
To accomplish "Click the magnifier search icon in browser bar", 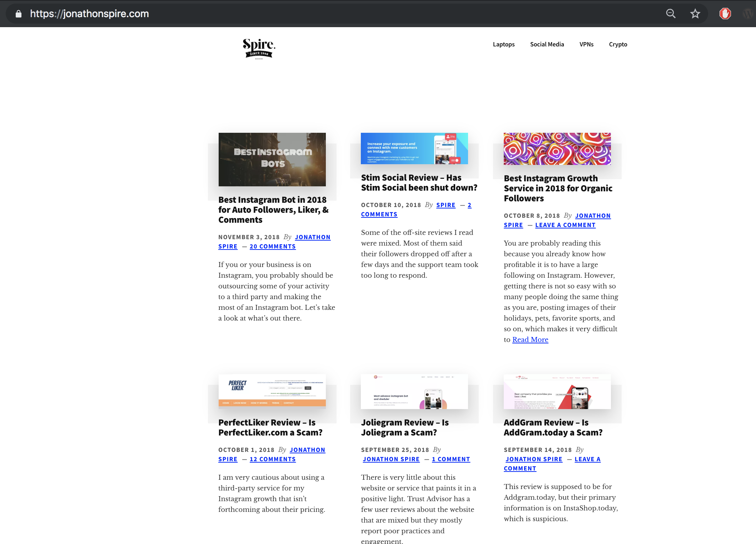I will point(671,14).
